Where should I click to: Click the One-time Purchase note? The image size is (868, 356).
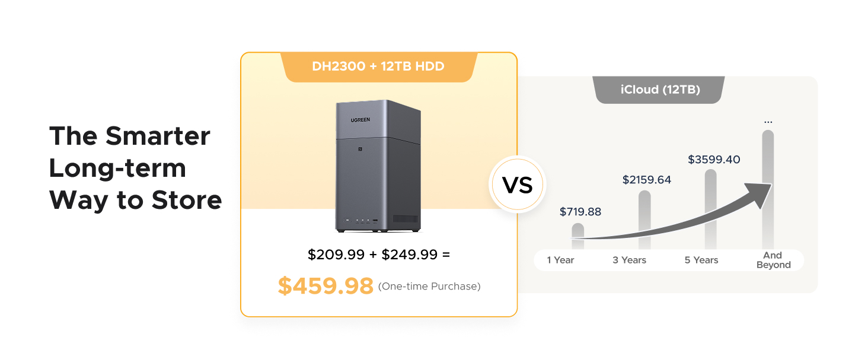[429, 287]
